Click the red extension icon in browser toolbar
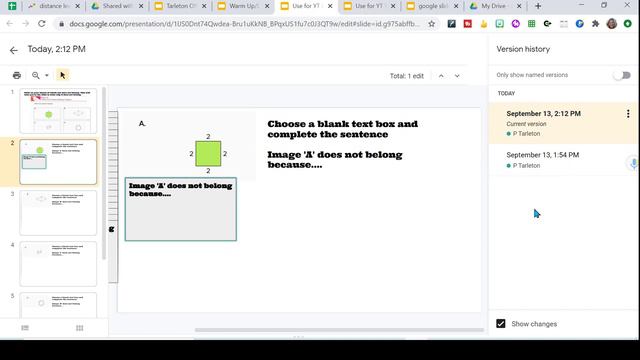 (468, 24)
